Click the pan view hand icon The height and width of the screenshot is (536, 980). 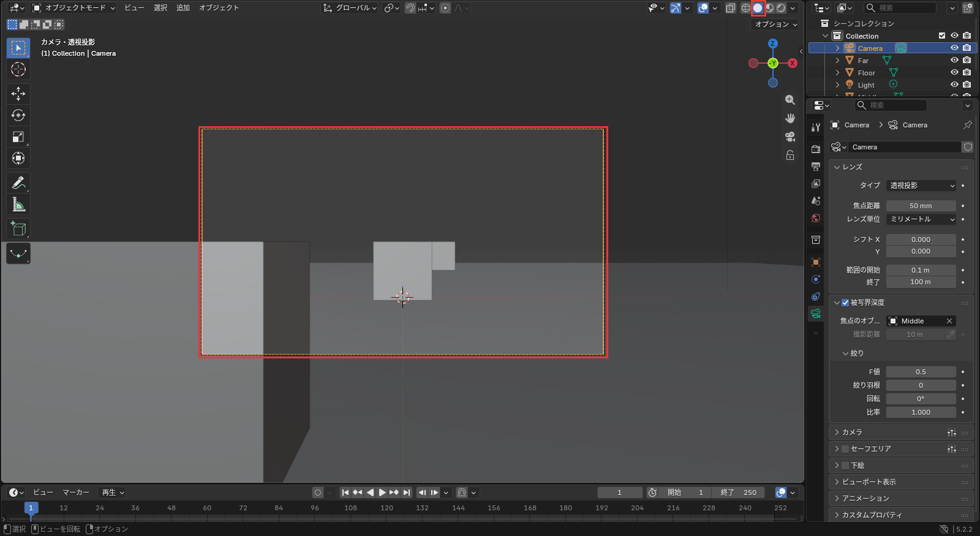[790, 118]
